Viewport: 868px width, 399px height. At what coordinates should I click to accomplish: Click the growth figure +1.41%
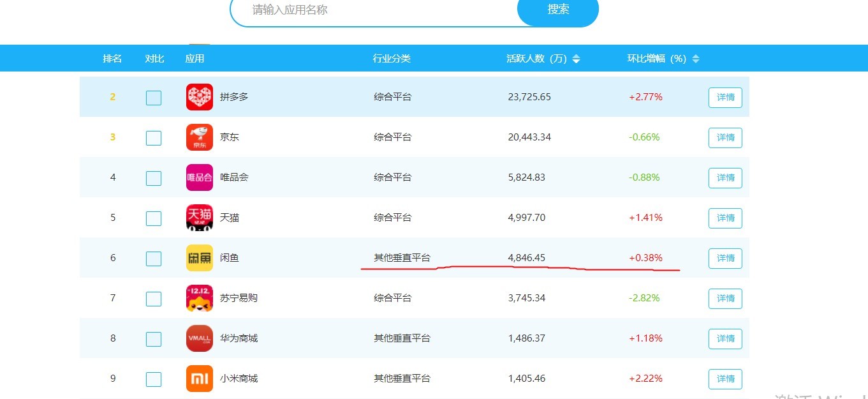645,218
